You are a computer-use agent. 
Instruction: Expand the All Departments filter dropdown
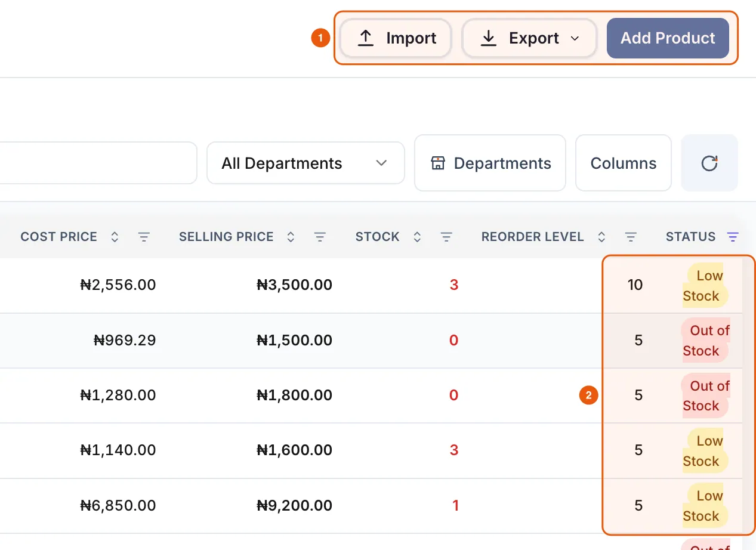click(x=306, y=163)
